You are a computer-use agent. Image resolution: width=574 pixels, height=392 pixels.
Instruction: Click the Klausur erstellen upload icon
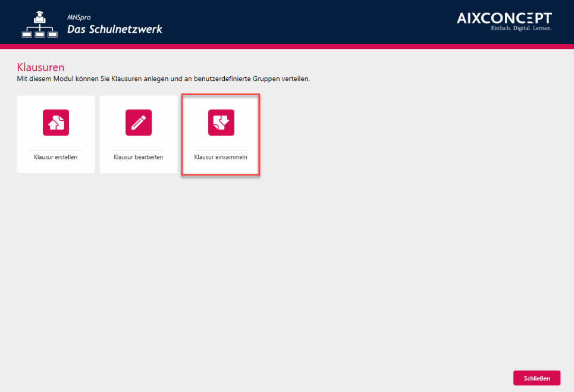pyautogui.click(x=56, y=123)
